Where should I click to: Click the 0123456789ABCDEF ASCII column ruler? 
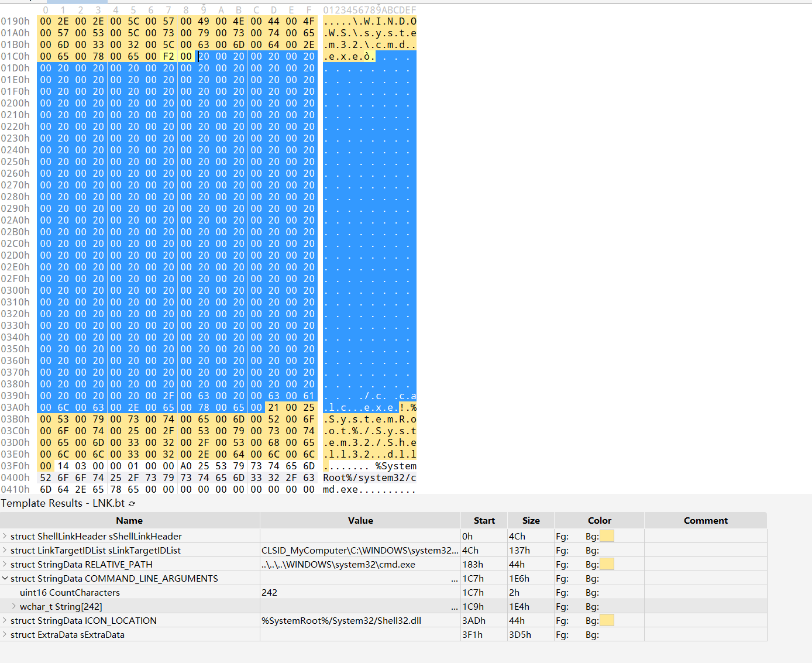370,10
